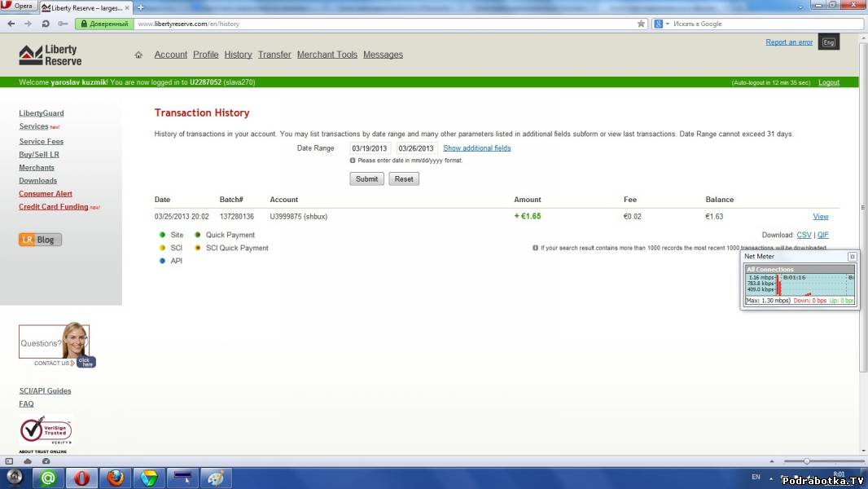Open the Eng language selector
Screen dimensions: 868x489
828,42
